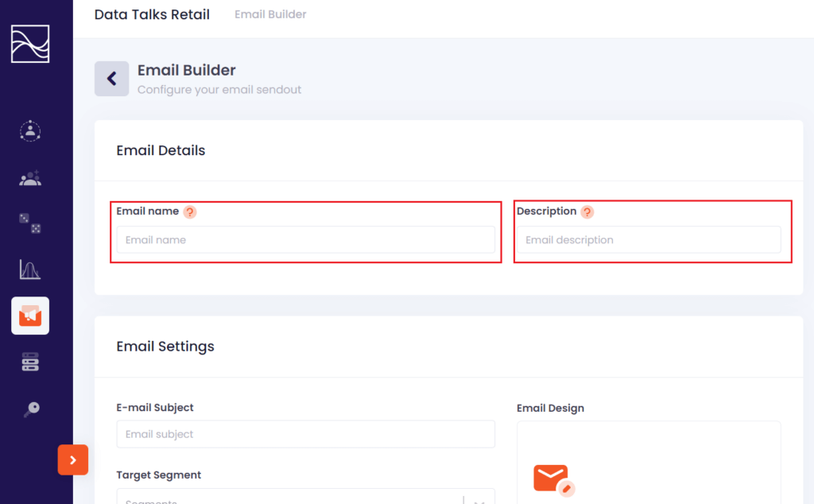The width and height of the screenshot is (814, 504).
Task: Click the Email Design label
Action: click(550, 408)
